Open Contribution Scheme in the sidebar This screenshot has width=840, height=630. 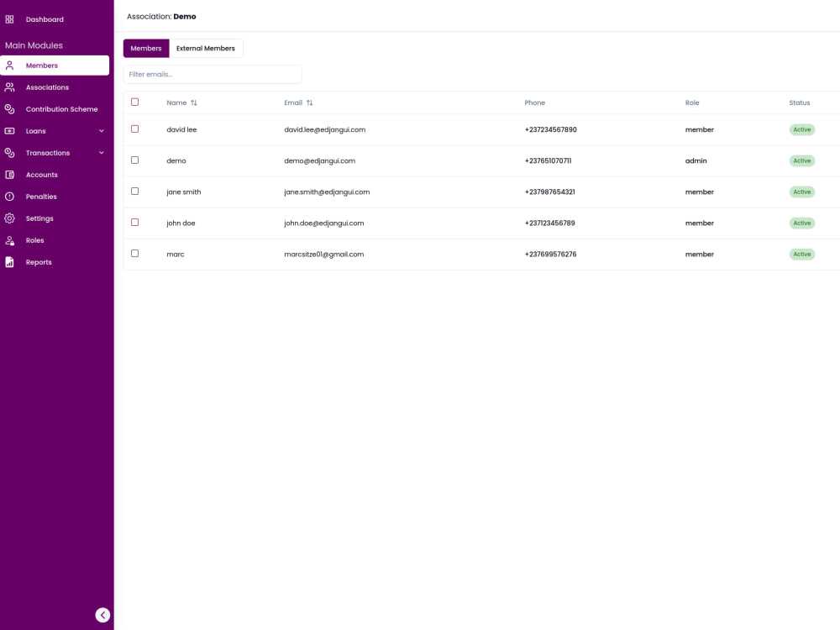61,109
